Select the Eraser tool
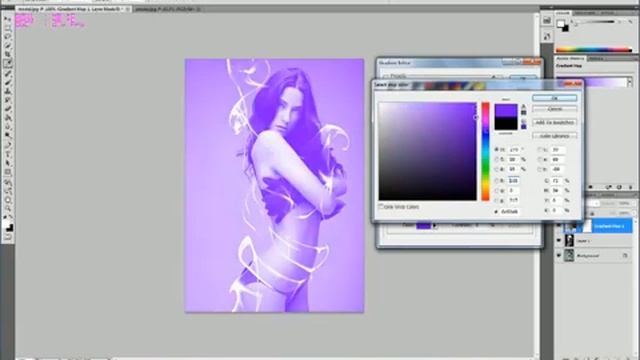 [8, 109]
